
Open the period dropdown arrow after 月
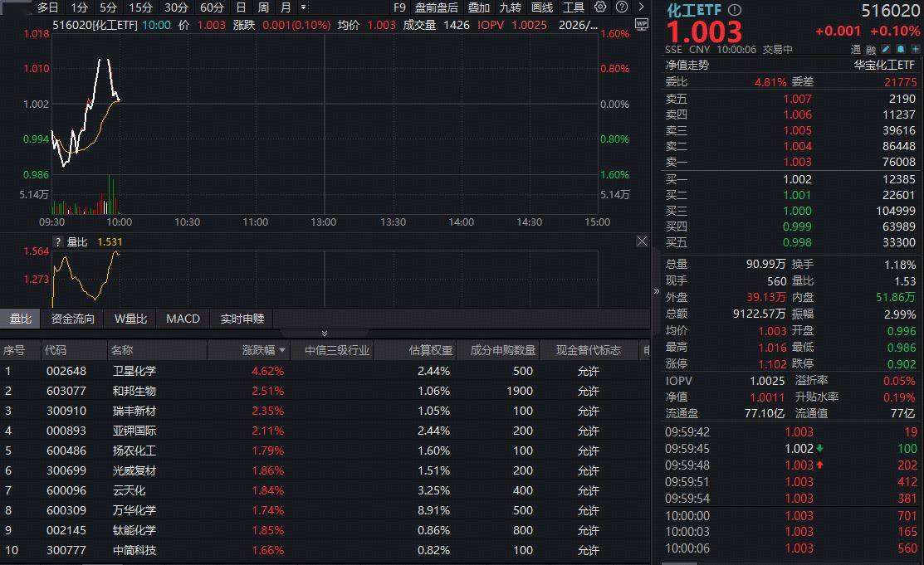(x=303, y=7)
